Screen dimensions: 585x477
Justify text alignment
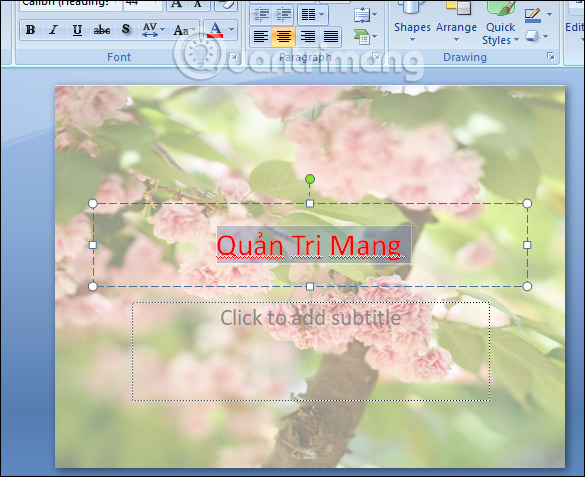point(331,37)
